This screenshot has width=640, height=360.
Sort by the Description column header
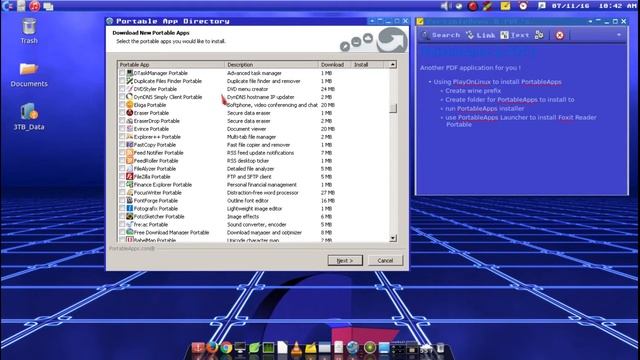(x=271, y=64)
